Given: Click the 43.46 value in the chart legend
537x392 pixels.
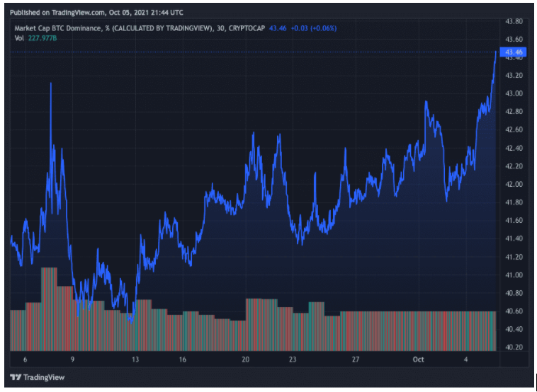Looking at the screenshot, I should pyautogui.click(x=278, y=28).
